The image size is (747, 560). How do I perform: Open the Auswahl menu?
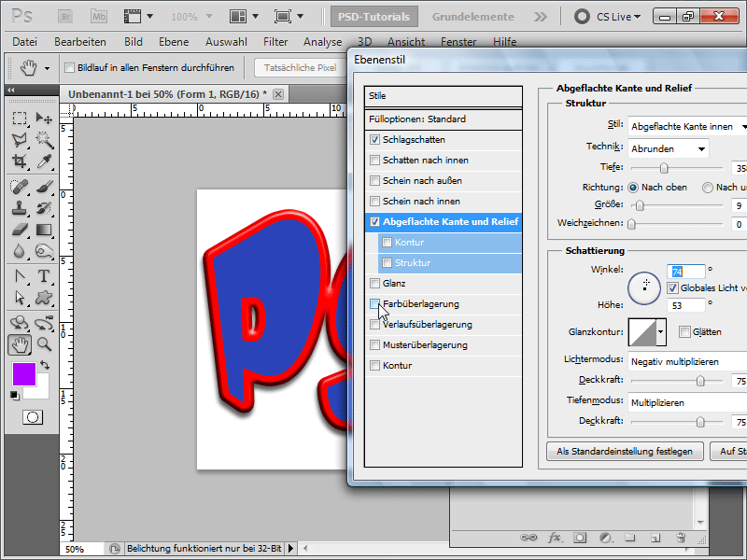(226, 42)
